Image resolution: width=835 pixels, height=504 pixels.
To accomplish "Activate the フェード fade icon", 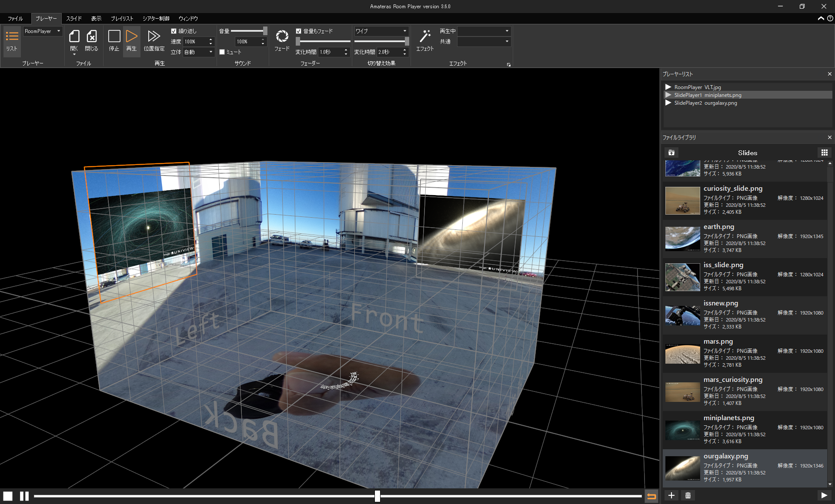I will click(282, 40).
